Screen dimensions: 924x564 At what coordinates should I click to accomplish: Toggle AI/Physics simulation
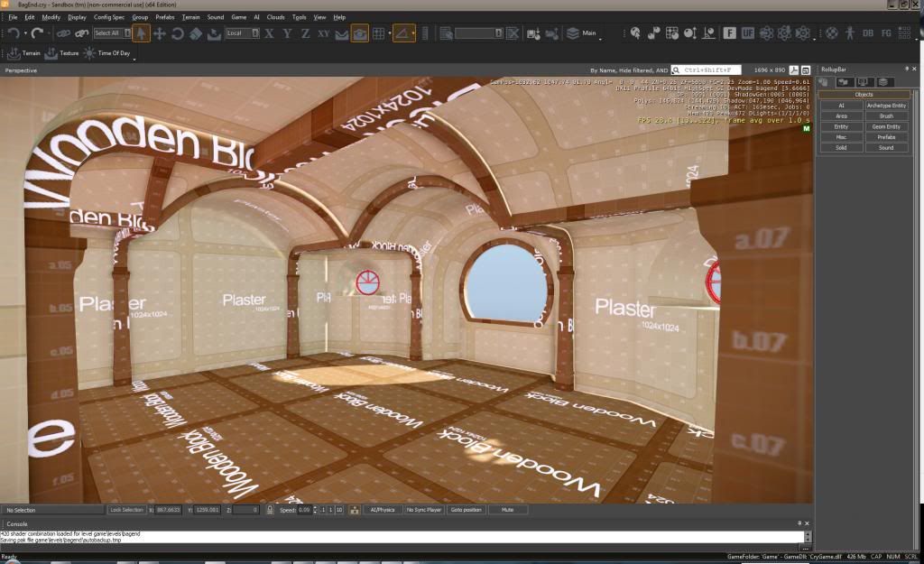click(383, 510)
